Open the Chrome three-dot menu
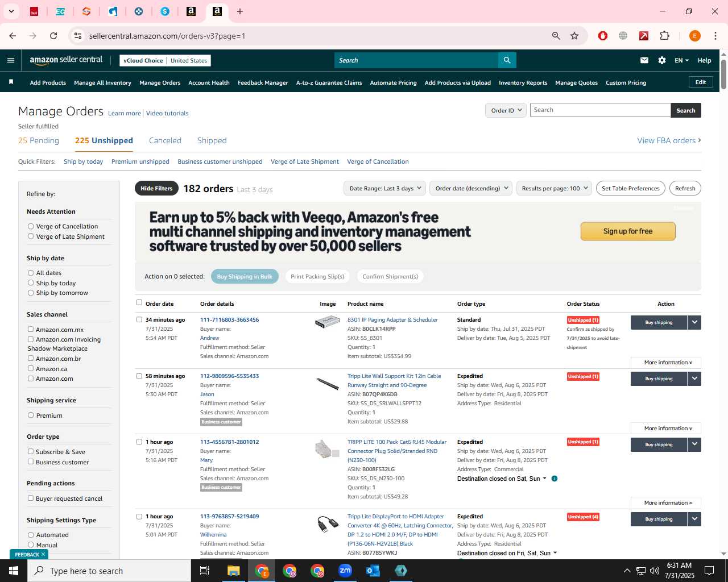The image size is (728, 582). point(715,36)
